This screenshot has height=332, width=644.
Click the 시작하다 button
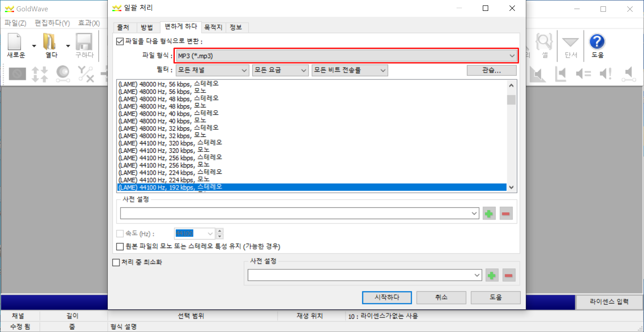(387, 298)
